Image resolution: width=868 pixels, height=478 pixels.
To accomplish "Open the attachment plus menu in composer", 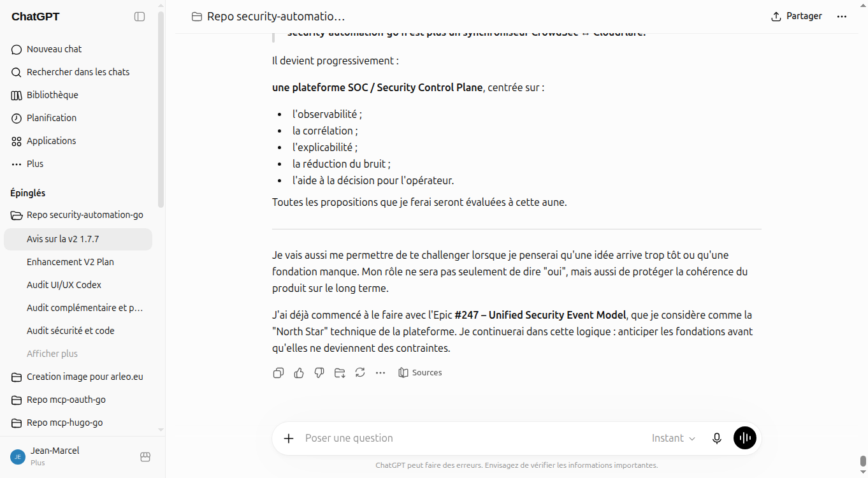I will tap(289, 438).
